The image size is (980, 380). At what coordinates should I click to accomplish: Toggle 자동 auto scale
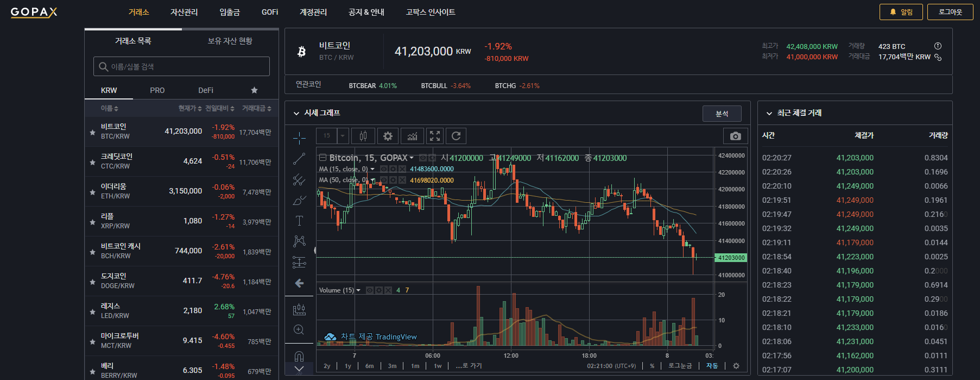coord(712,366)
